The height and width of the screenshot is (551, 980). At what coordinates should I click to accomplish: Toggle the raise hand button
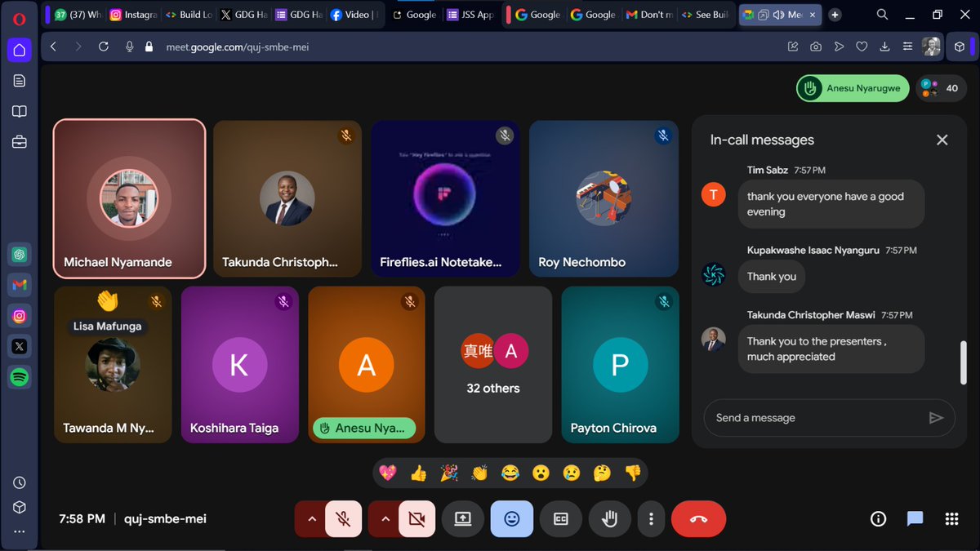click(x=610, y=518)
